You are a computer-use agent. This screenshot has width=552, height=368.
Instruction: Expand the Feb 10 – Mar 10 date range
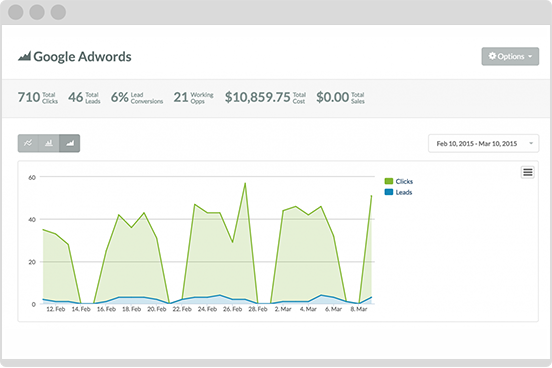(x=483, y=143)
